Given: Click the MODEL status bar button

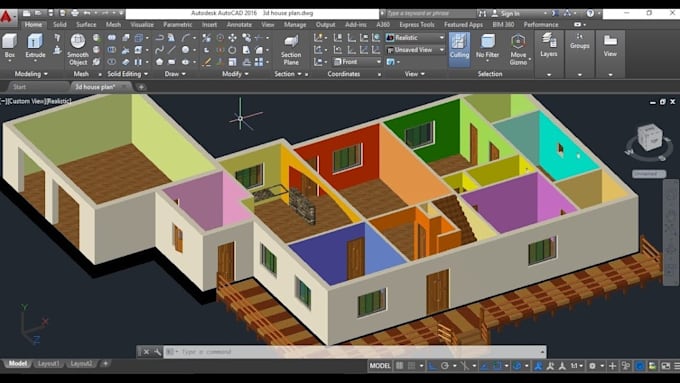Looking at the screenshot, I should coord(380,366).
